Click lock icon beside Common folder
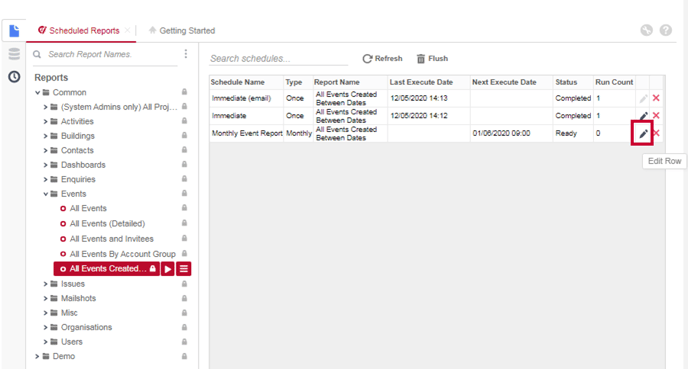The width and height of the screenshot is (688, 369). click(184, 92)
